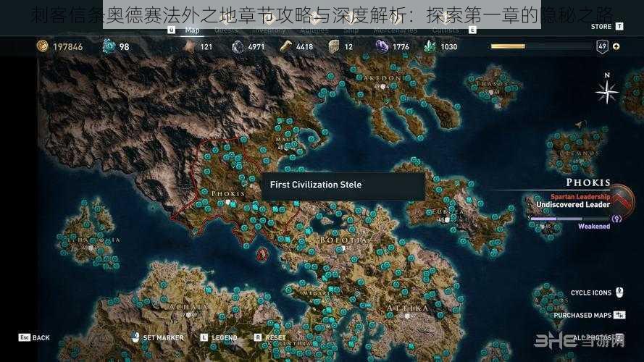Click the 197846 drachmae amount

point(68,47)
